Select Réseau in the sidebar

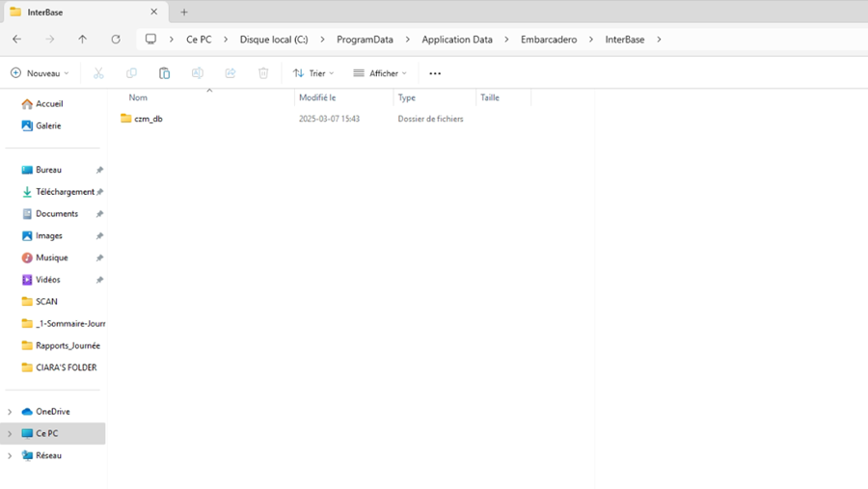[41, 456]
